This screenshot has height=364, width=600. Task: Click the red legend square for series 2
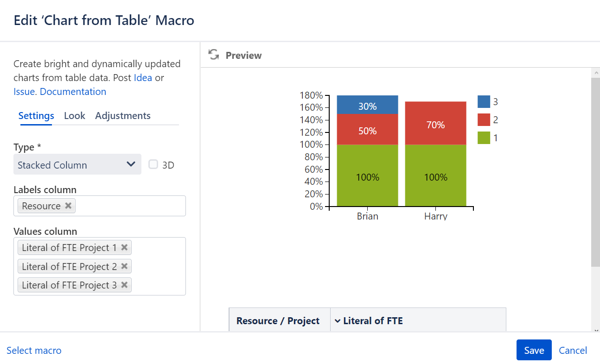[484, 119]
